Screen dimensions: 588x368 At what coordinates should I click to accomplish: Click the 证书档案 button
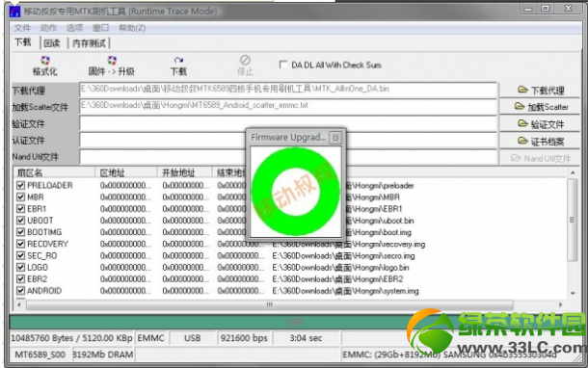tap(540, 141)
